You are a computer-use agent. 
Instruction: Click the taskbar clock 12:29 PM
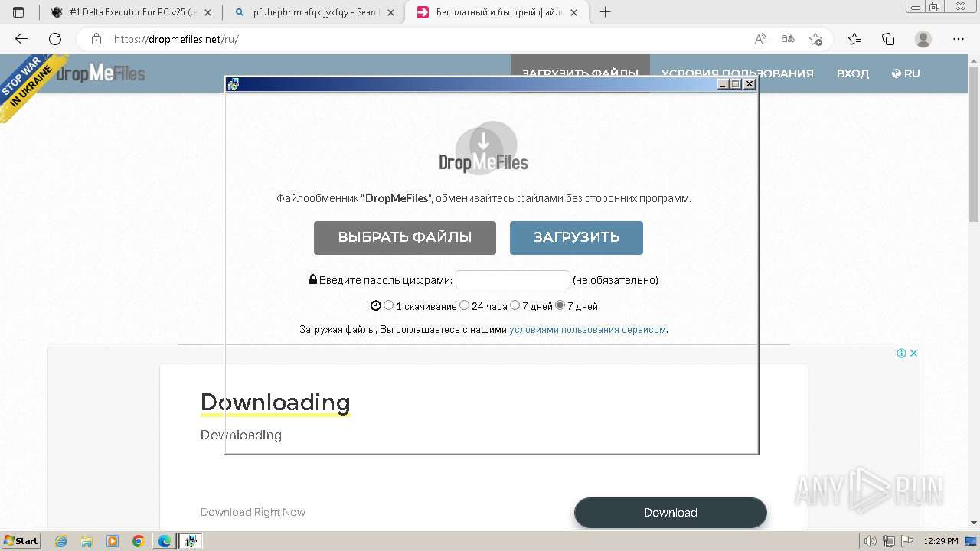(x=941, y=541)
